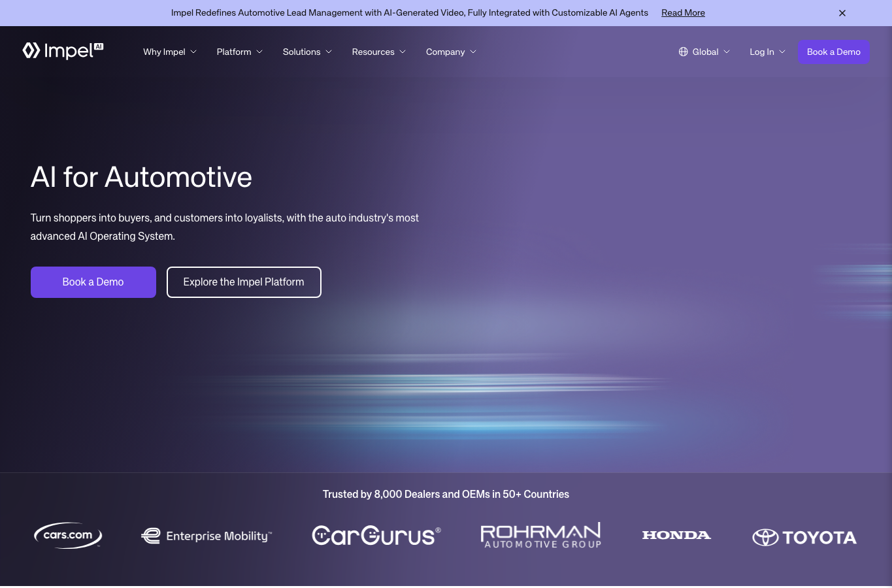The width and height of the screenshot is (892, 588).
Task: Click Book a Demo in the header
Action: 834,52
